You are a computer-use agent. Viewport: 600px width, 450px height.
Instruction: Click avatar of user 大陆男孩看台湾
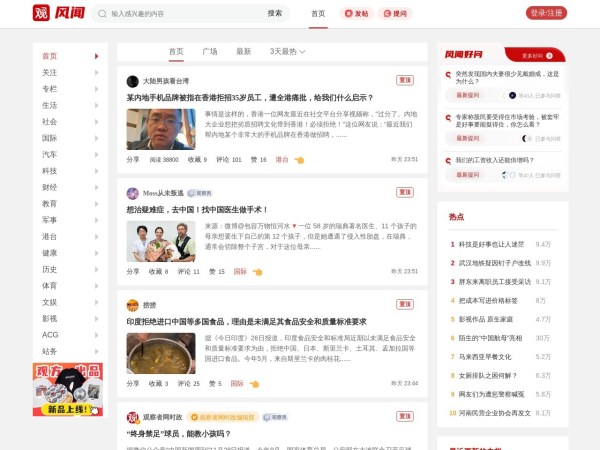tap(132, 81)
